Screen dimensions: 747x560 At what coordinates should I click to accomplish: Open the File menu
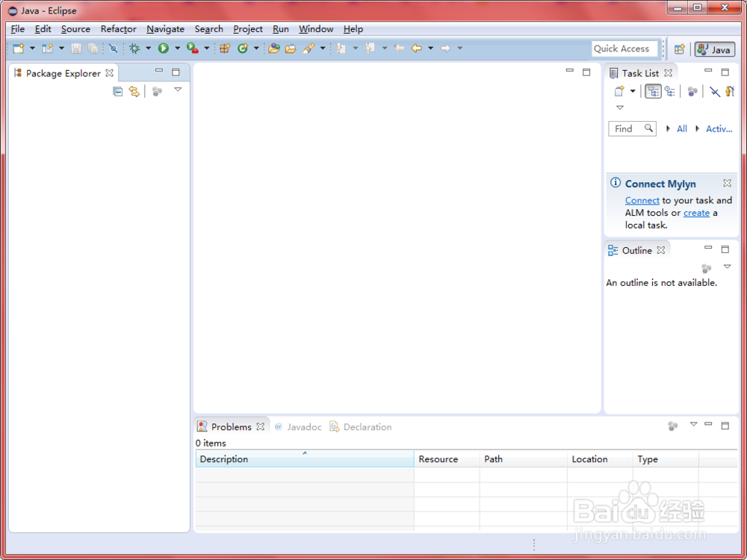click(18, 29)
